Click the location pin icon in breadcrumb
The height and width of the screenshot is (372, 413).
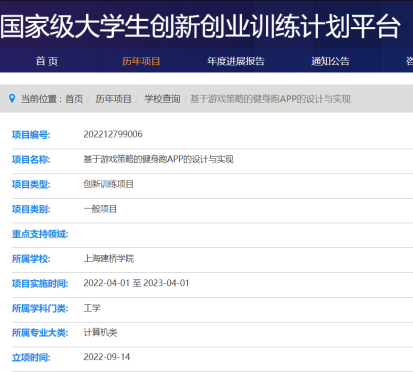click(12, 98)
